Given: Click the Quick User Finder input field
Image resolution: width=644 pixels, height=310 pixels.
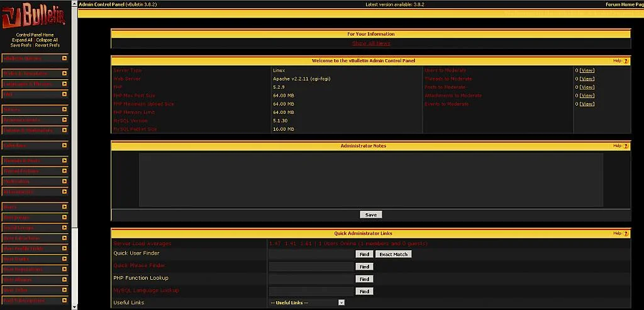Looking at the screenshot, I should [x=311, y=254].
